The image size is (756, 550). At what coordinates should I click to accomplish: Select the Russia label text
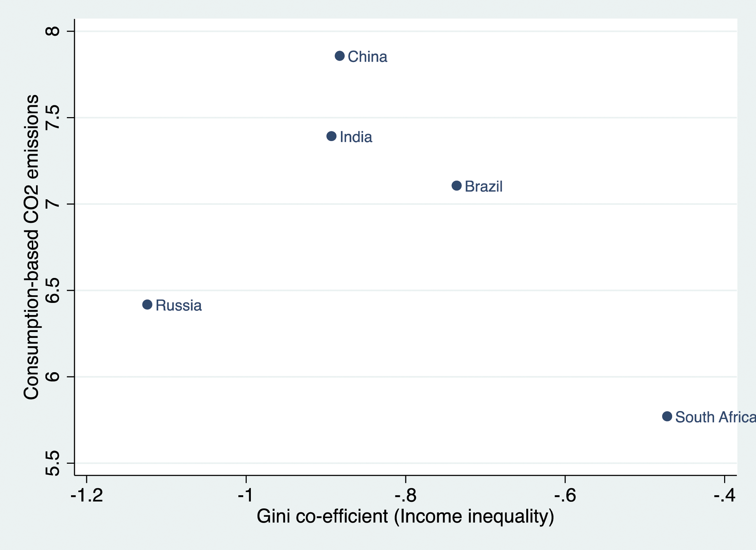(178, 306)
